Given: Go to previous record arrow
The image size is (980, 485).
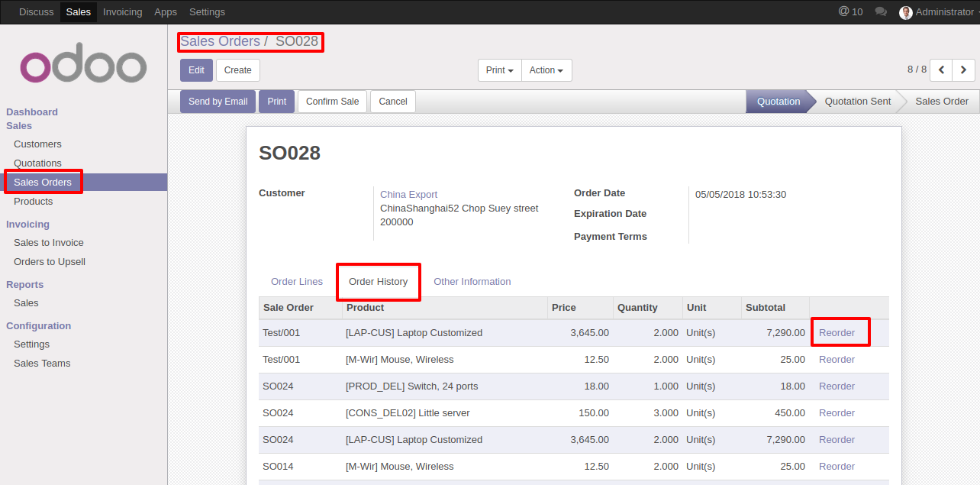Looking at the screenshot, I should pyautogui.click(x=941, y=70).
